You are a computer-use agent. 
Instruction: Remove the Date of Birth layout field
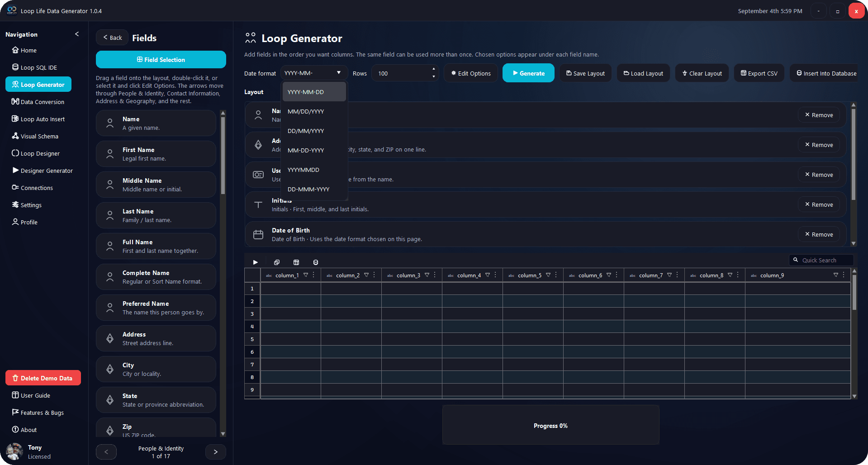point(819,234)
